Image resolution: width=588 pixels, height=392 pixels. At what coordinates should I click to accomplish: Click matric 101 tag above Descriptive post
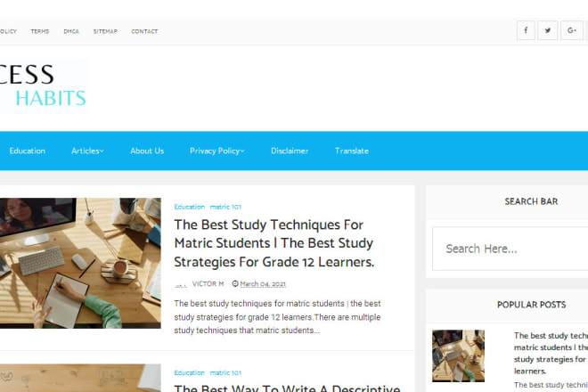[225, 372]
